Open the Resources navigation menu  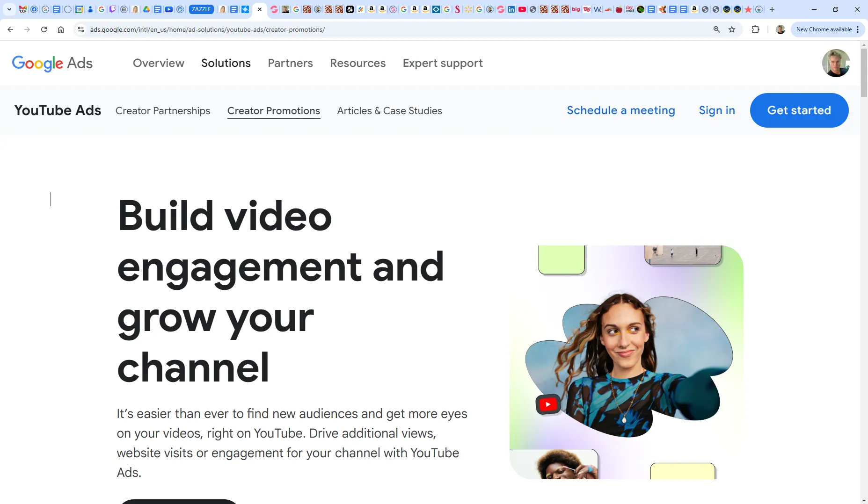(358, 63)
